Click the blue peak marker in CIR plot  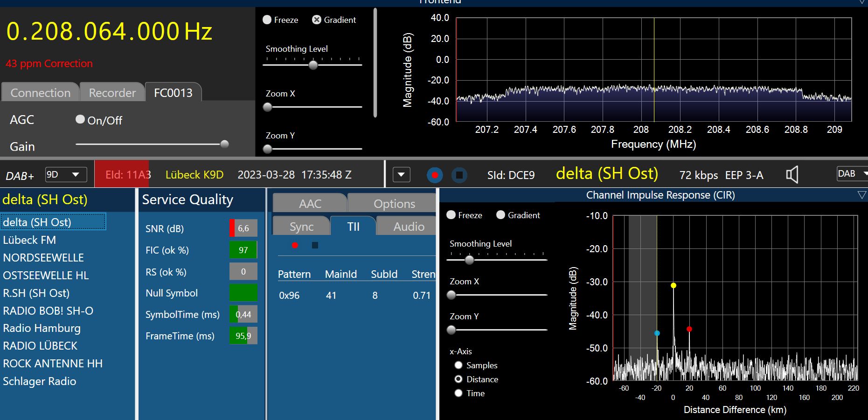tap(657, 333)
